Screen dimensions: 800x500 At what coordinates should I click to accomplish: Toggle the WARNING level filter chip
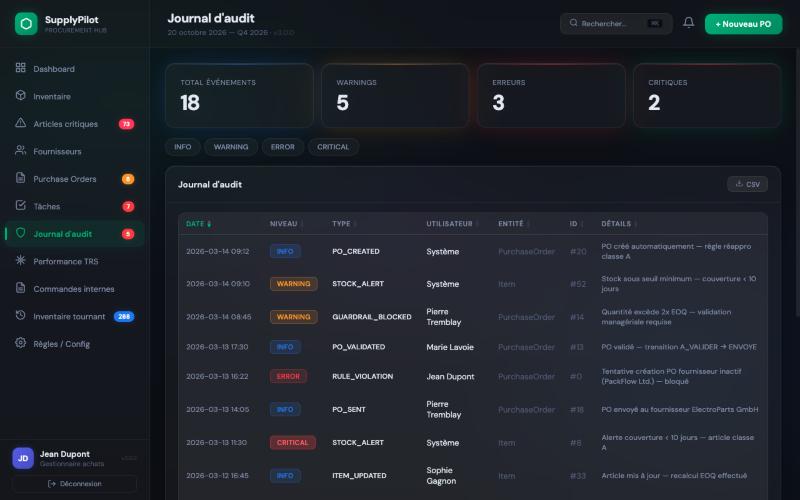click(x=231, y=147)
